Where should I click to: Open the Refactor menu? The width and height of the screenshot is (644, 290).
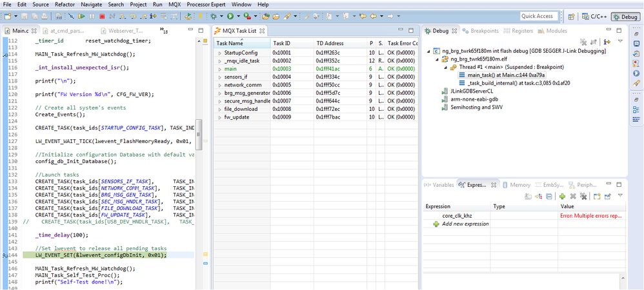tap(64, 5)
